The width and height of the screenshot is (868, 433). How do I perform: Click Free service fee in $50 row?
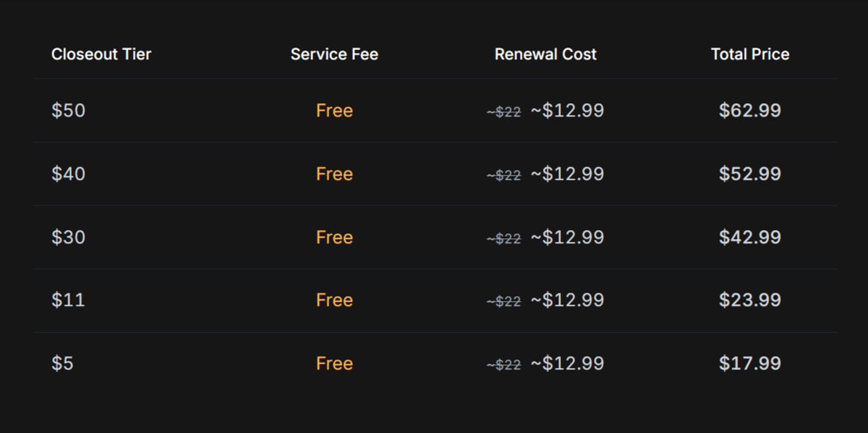(x=334, y=111)
